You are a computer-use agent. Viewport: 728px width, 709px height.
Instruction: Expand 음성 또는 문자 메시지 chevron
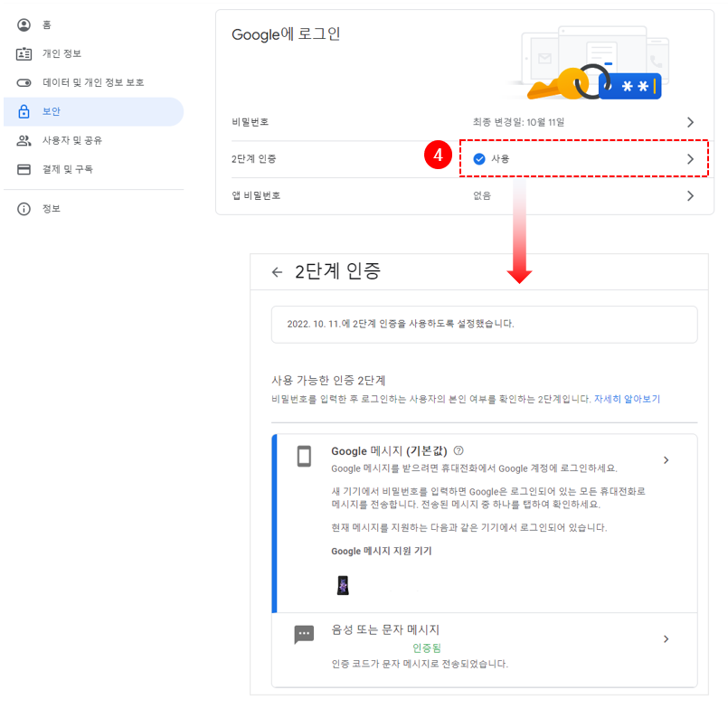click(667, 638)
